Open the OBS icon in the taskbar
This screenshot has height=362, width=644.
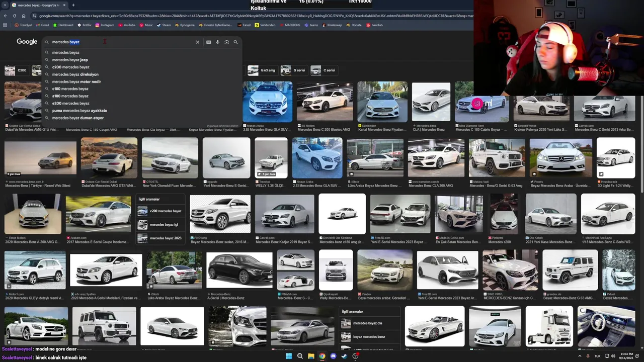[355, 356]
